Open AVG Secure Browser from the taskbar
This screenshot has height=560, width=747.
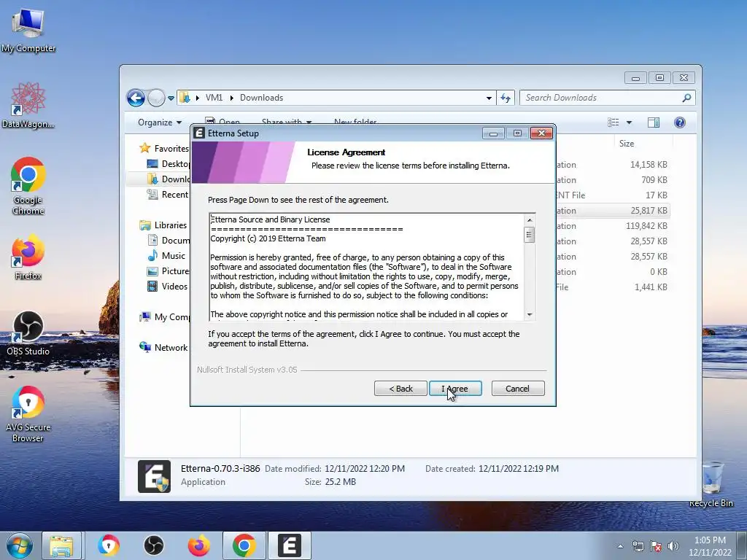(109, 545)
